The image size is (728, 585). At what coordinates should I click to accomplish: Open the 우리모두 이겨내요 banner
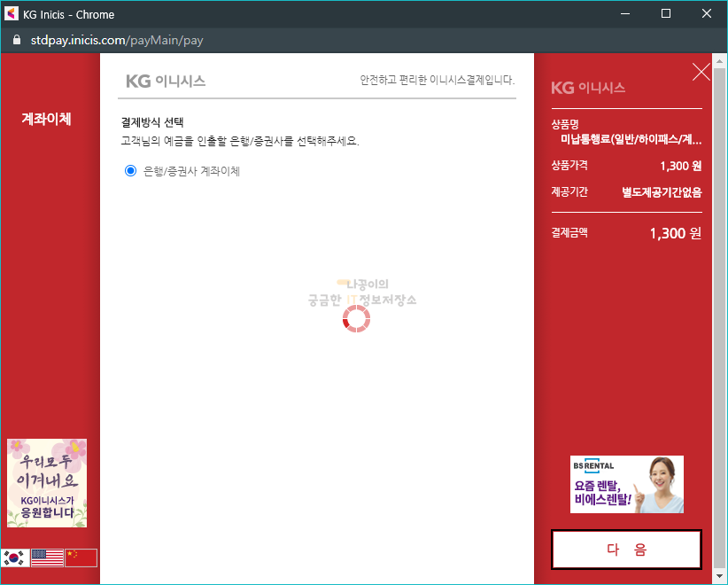coord(47,483)
